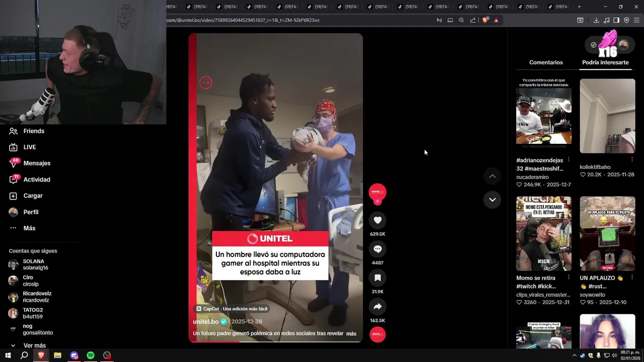Bookmark the video to favorites
Viewport: 644px width, 362px height.
[x=377, y=278]
